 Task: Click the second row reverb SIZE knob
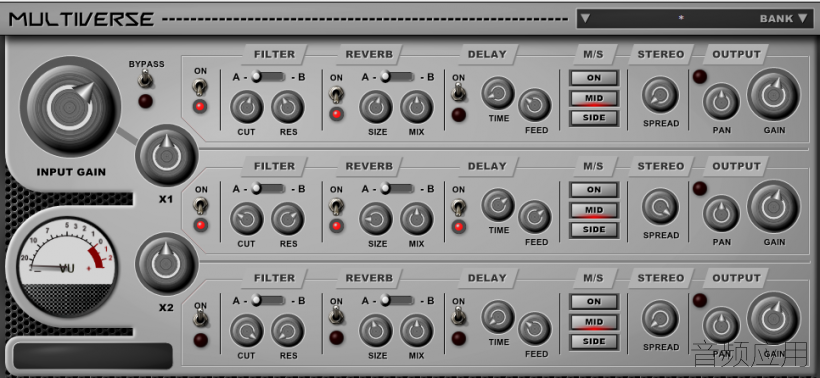375,219
